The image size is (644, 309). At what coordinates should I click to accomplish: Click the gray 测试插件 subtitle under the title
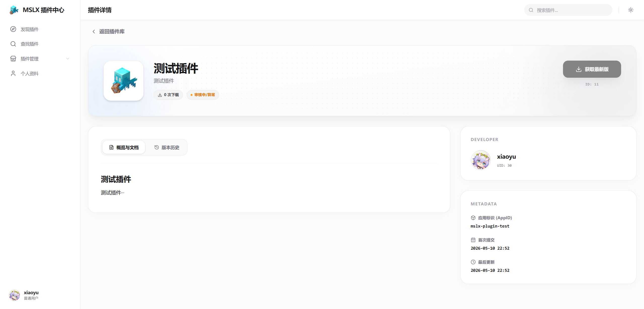click(164, 81)
